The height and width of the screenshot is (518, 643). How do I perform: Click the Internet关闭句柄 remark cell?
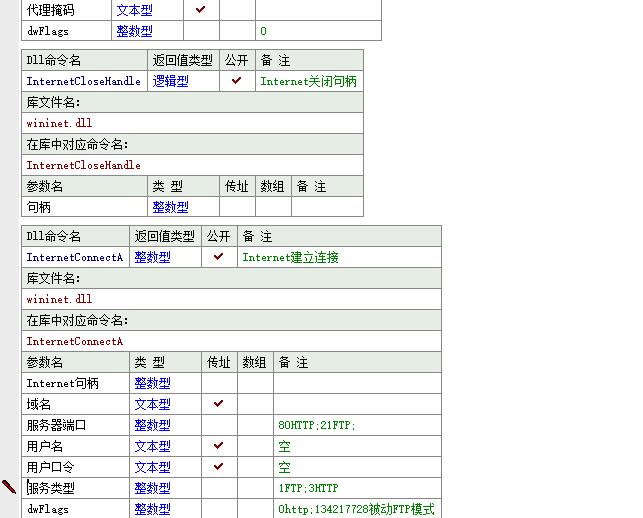[x=308, y=82]
